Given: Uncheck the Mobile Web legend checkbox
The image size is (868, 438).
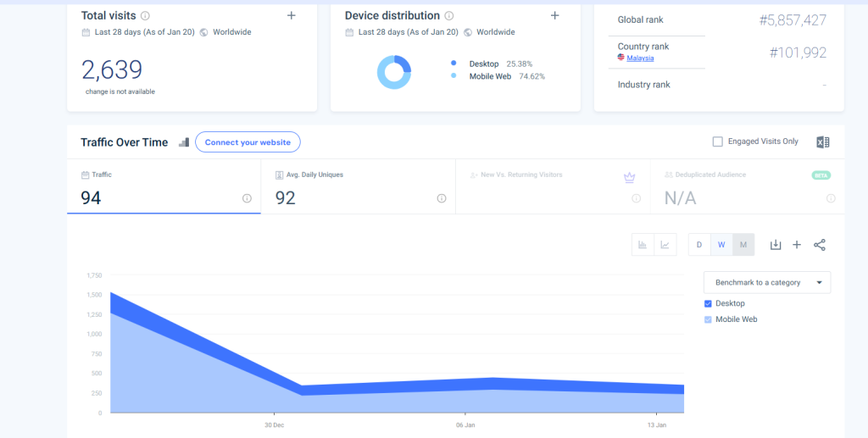Looking at the screenshot, I should (x=709, y=319).
